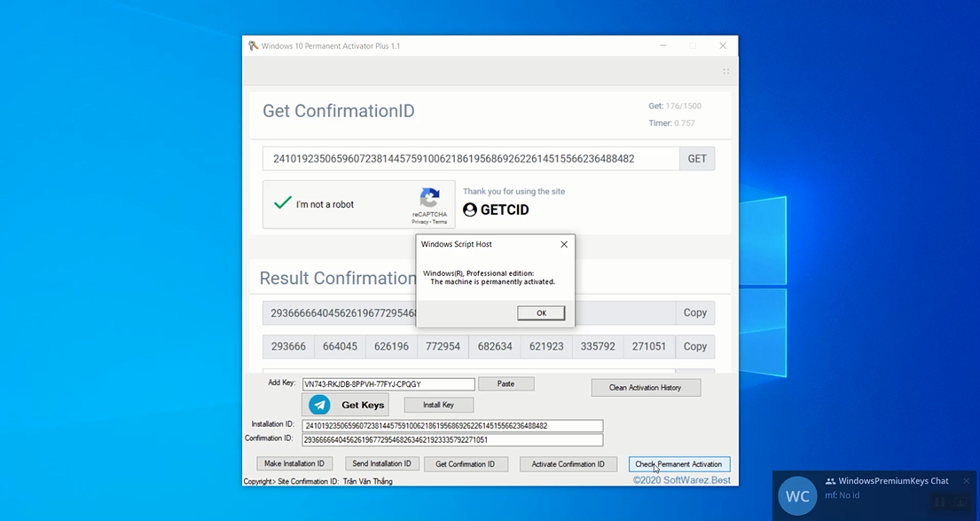This screenshot has height=521, width=980.
Task: Select confirmation block 293666
Action: point(288,346)
